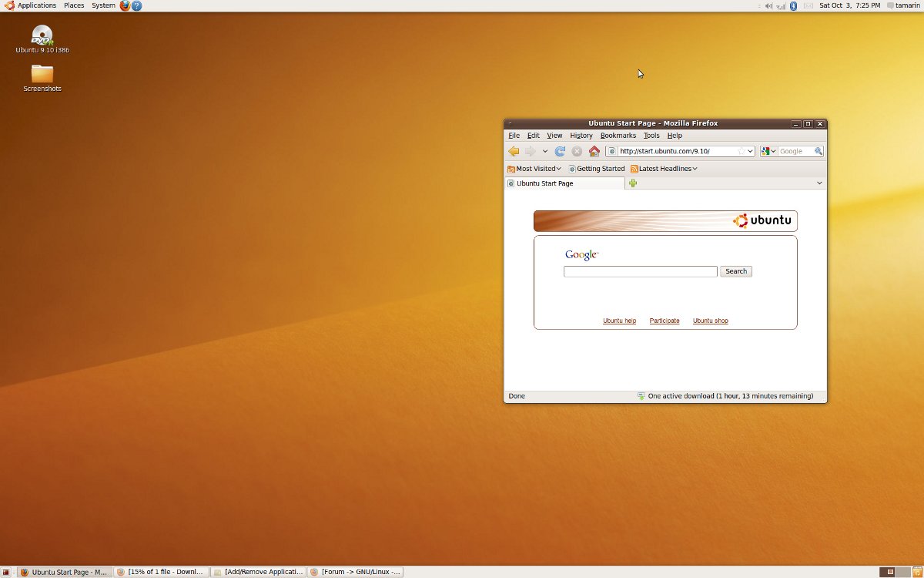This screenshot has height=578, width=924.
Task: Go back with the Firefox back arrow
Action: (514, 151)
